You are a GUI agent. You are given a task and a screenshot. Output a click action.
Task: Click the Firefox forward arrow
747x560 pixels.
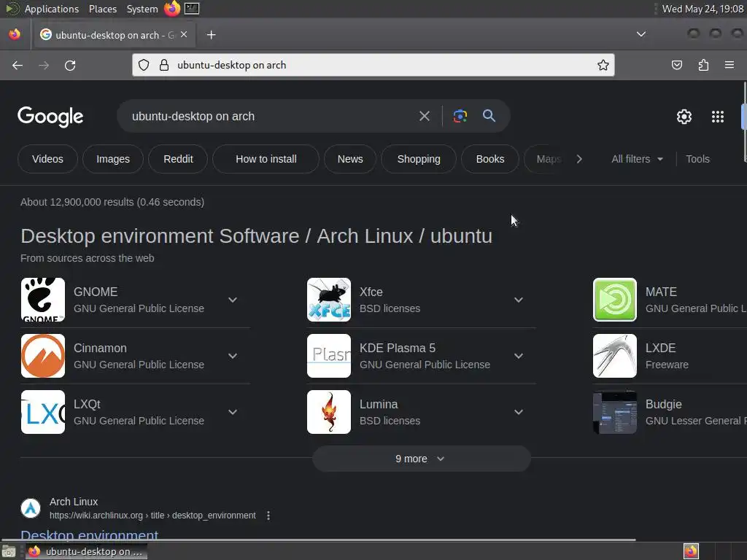coord(44,65)
